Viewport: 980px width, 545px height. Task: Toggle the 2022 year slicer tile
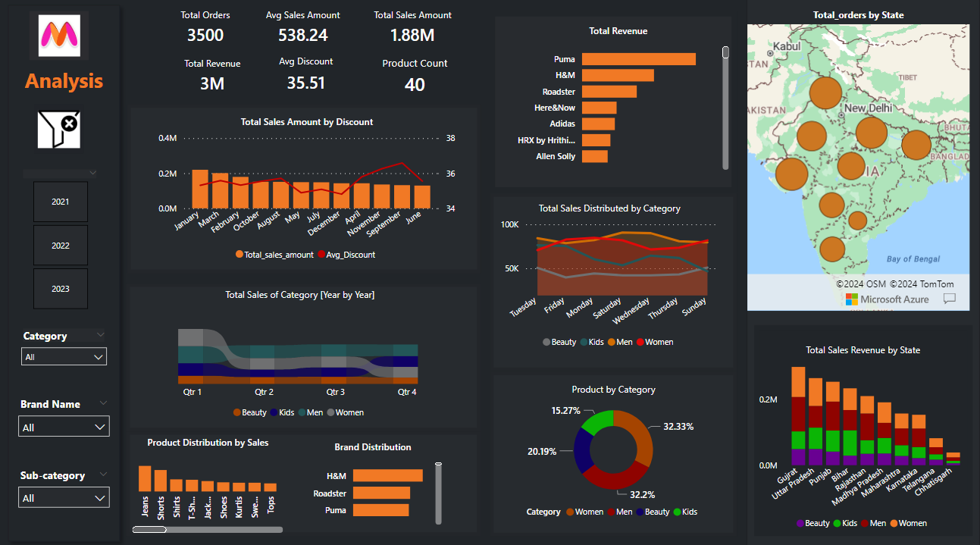61,246
